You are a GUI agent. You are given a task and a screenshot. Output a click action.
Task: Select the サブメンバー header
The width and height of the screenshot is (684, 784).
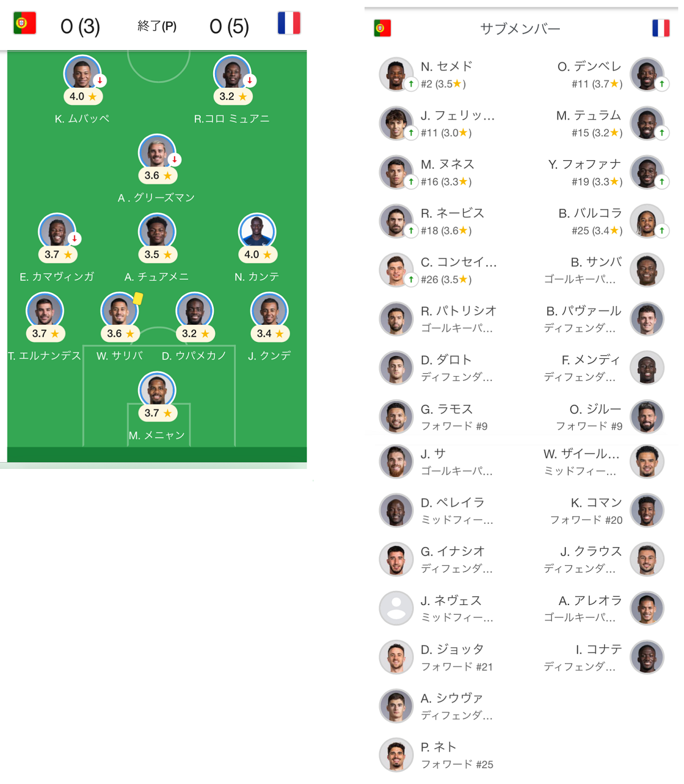click(x=520, y=28)
